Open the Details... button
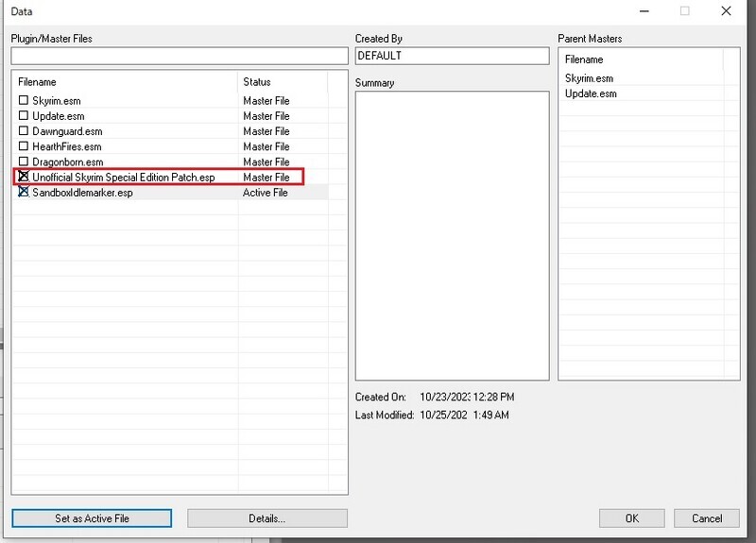756x543 pixels. coord(267,518)
